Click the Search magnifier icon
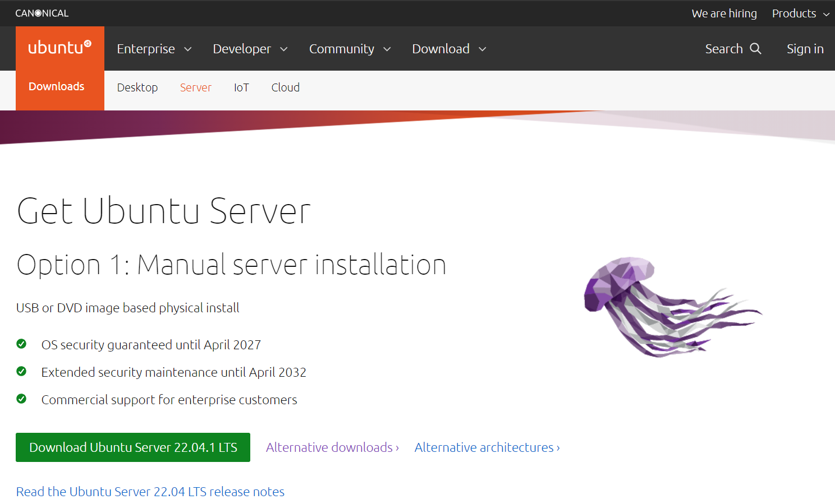 point(756,49)
